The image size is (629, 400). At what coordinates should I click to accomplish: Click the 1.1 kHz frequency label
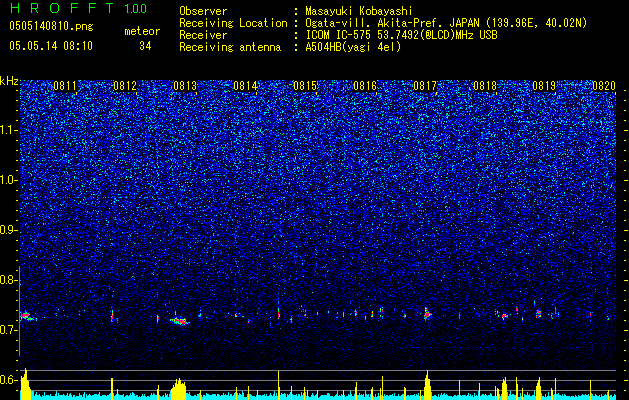[8, 131]
